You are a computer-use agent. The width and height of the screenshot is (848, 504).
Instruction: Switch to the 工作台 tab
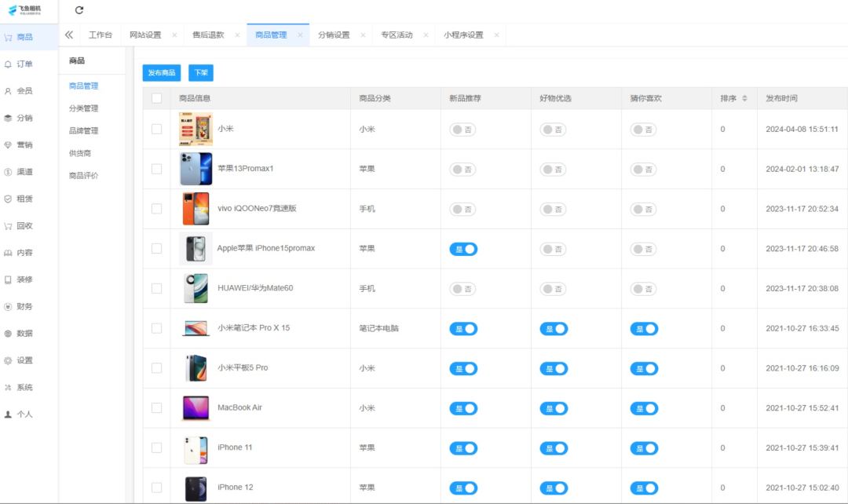[101, 35]
